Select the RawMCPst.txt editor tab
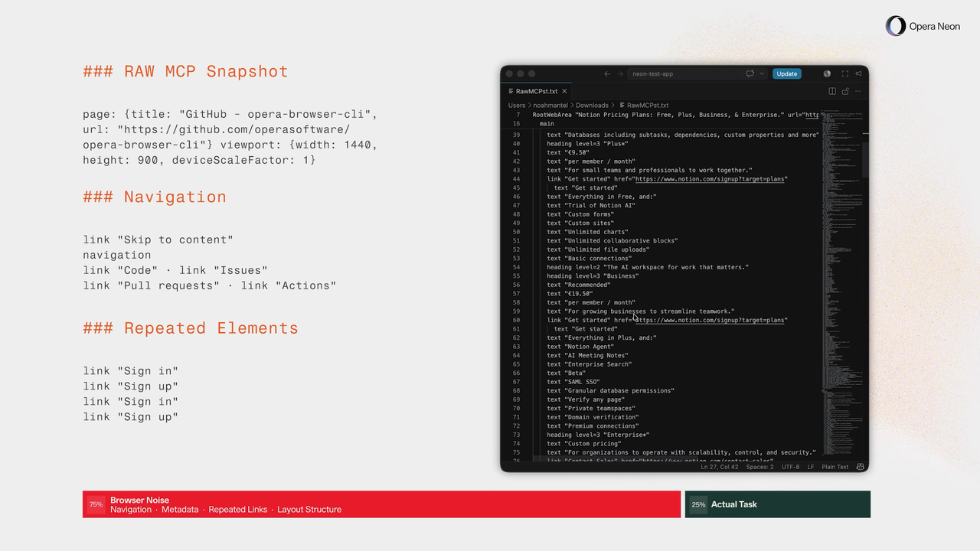This screenshot has width=980, height=551. (536, 91)
